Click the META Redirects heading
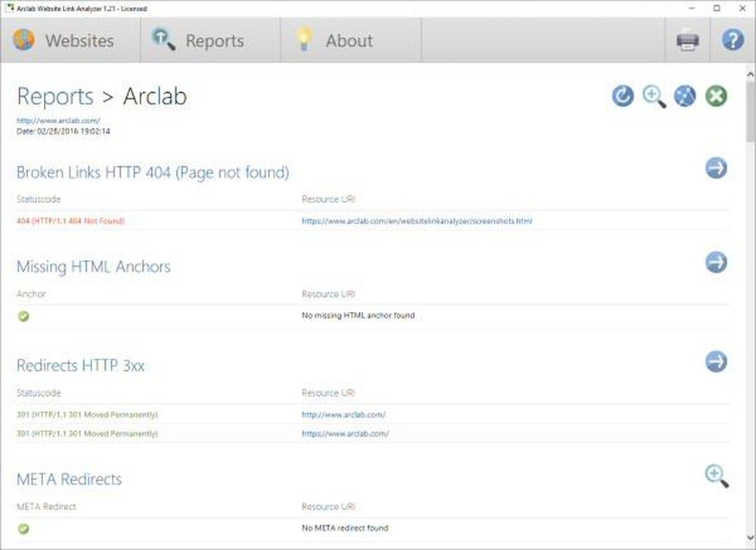This screenshot has width=756, height=550. pyautogui.click(x=69, y=479)
